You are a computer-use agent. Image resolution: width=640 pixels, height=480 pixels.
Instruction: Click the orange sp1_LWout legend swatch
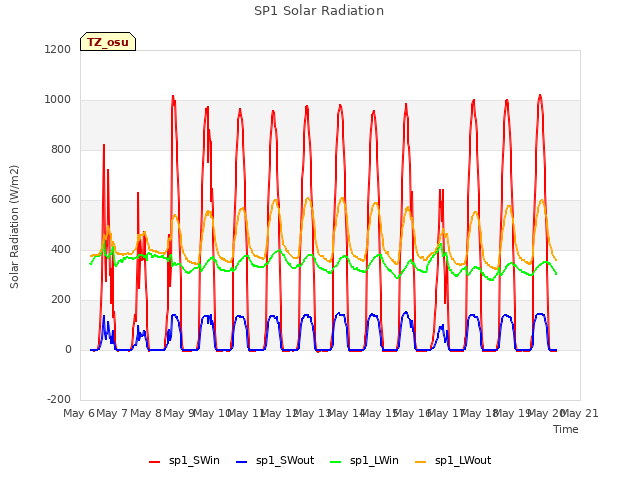tap(420, 462)
